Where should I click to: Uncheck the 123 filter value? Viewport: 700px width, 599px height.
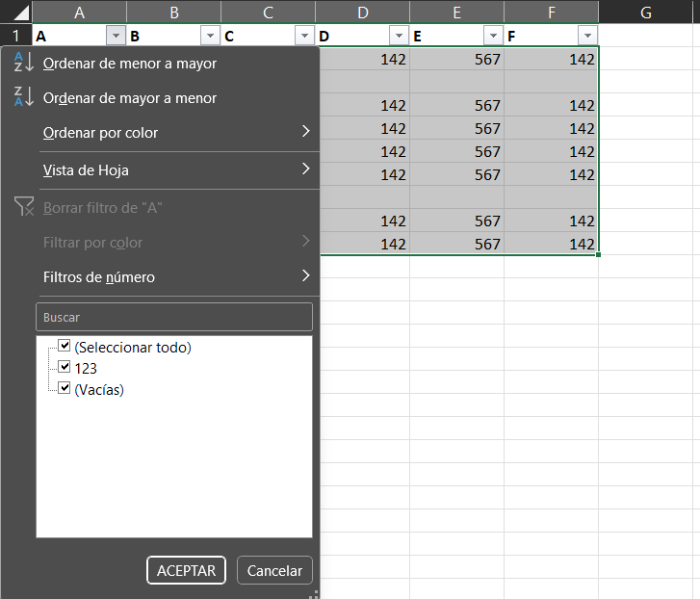pyautogui.click(x=65, y=367)
